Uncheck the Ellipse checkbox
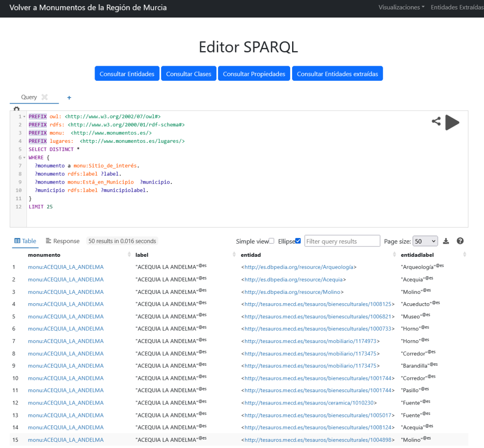Screen dimensions: 484x448 (x=298, y=241)
